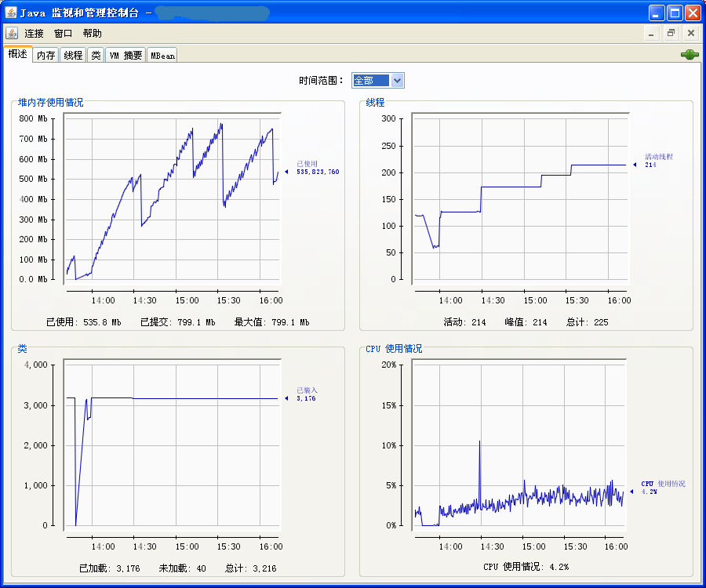
Task: Open the 帮助 menu
Action: tap(93, 34)
